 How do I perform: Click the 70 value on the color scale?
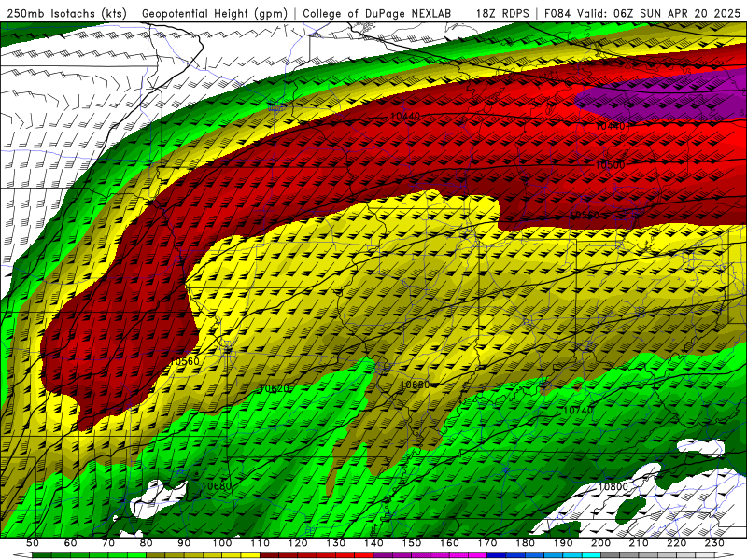point(108,543)
